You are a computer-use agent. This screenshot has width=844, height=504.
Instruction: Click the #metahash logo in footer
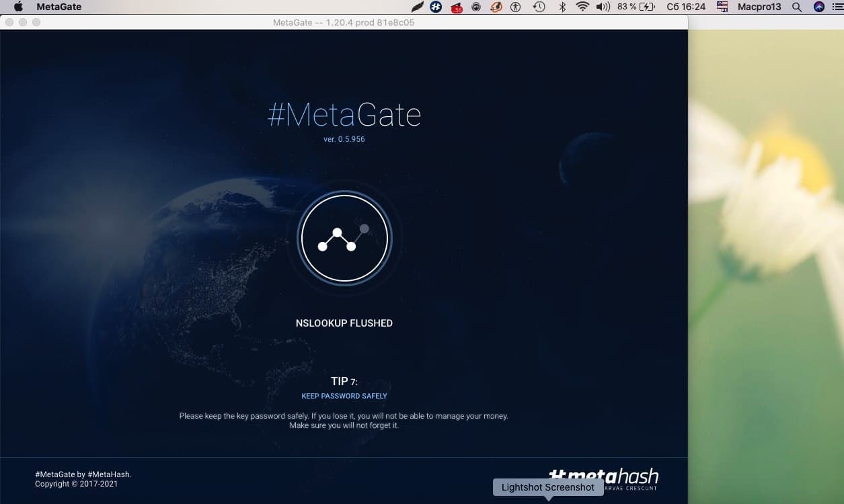604,477
